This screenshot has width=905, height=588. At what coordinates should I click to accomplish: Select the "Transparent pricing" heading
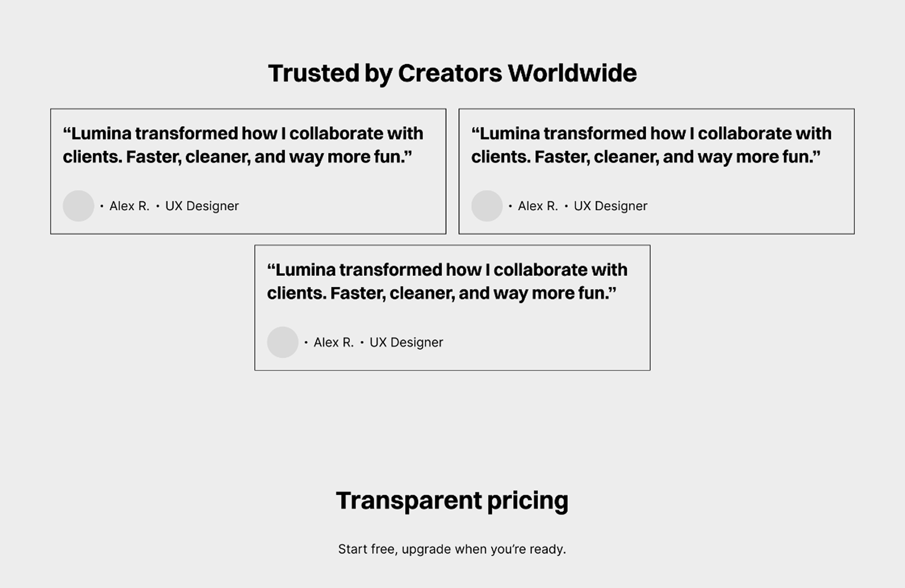452,501
